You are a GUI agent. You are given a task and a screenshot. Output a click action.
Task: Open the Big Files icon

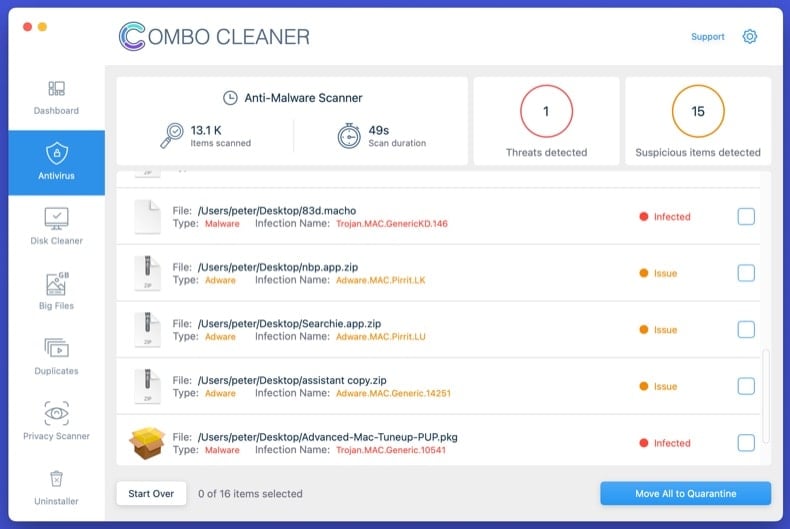coord(57,284)
